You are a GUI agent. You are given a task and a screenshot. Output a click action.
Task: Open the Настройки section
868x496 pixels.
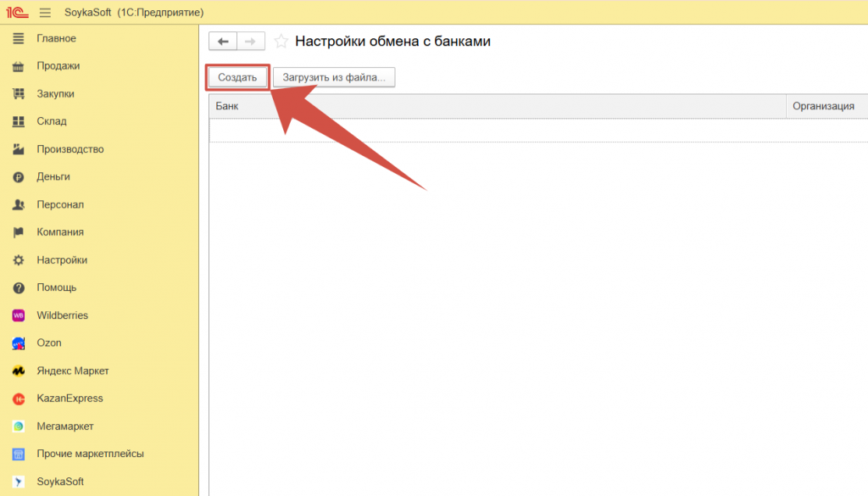pyautogui.click(x=61, y=260)
